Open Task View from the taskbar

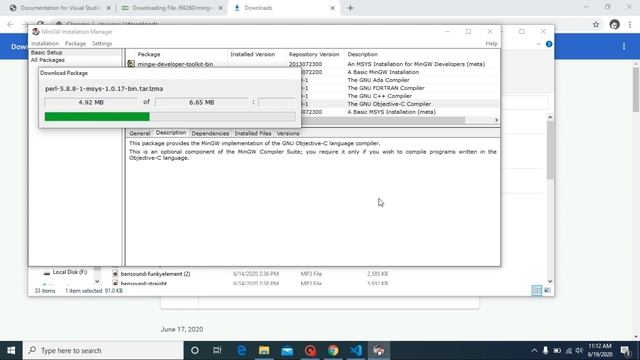click(217, 350)
